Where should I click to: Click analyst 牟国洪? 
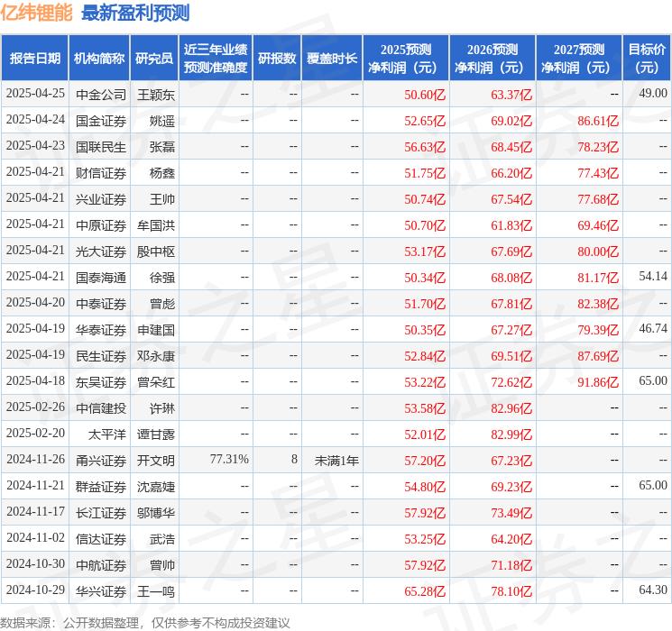(156, 225)
